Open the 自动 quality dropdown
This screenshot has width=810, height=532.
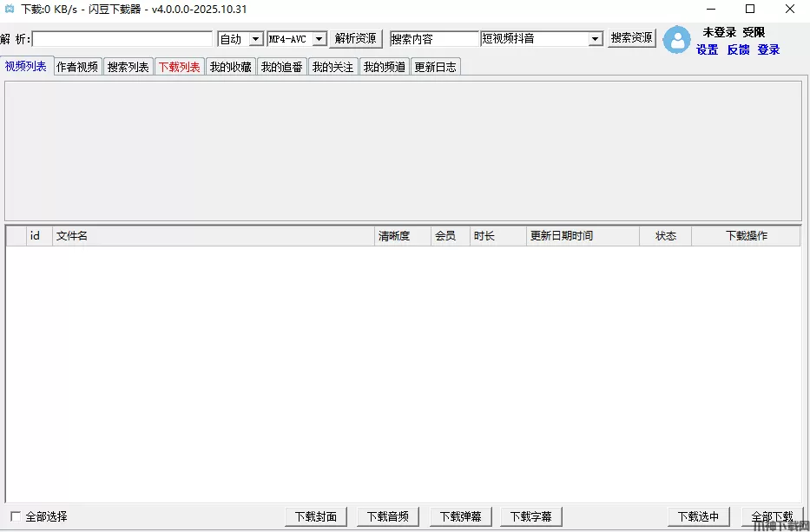coord(256,39)
